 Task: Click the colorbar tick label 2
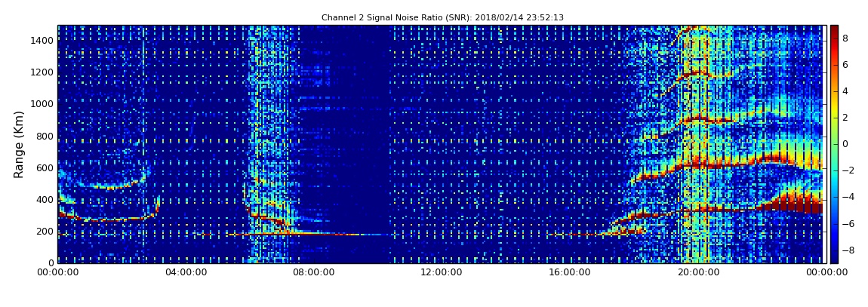tap(845, 118)
